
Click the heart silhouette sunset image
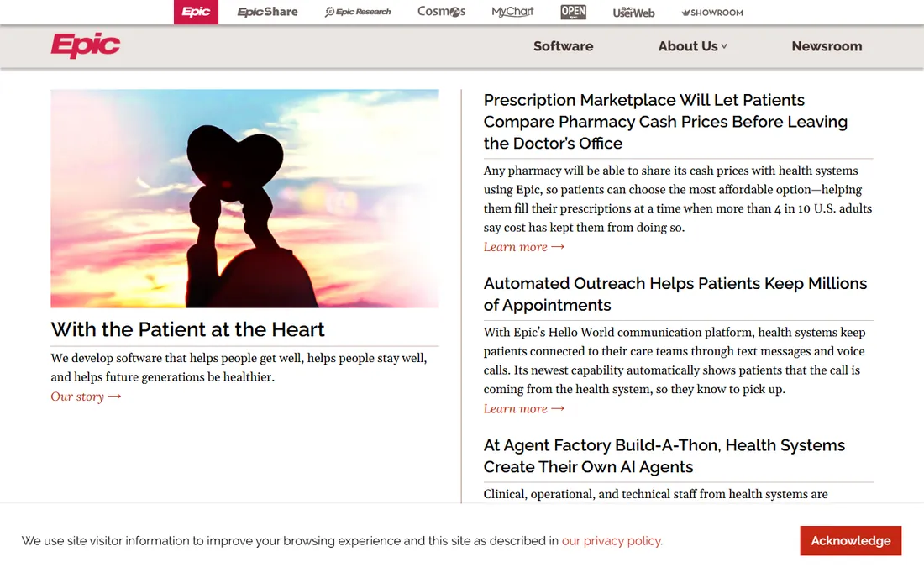coord(244,198)
